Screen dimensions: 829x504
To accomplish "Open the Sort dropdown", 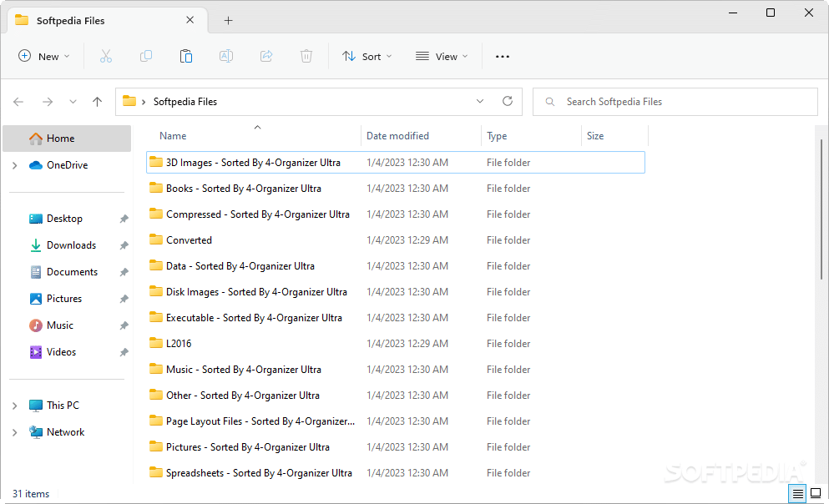I will coord(367,57).
